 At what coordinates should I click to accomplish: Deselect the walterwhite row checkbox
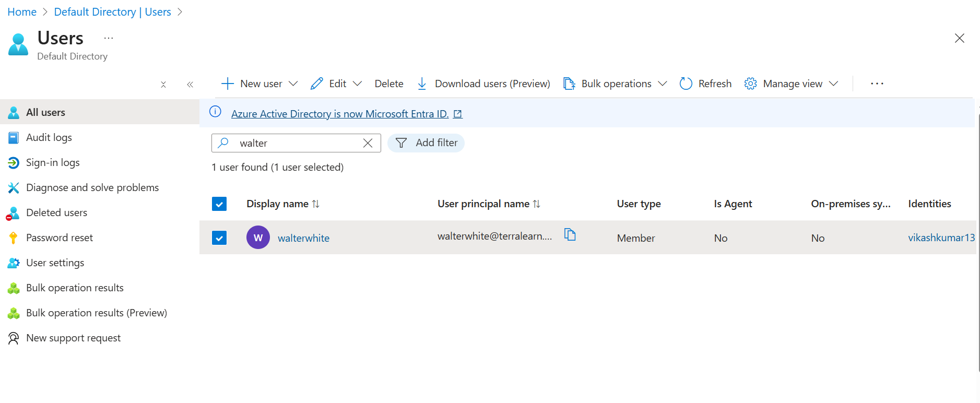219,238
